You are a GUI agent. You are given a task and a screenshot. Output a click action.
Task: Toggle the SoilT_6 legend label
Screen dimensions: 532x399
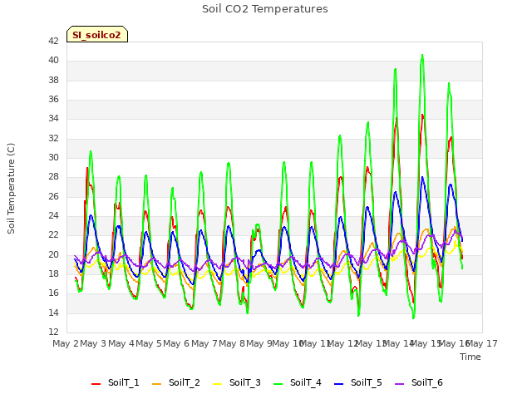pos(427,382)
